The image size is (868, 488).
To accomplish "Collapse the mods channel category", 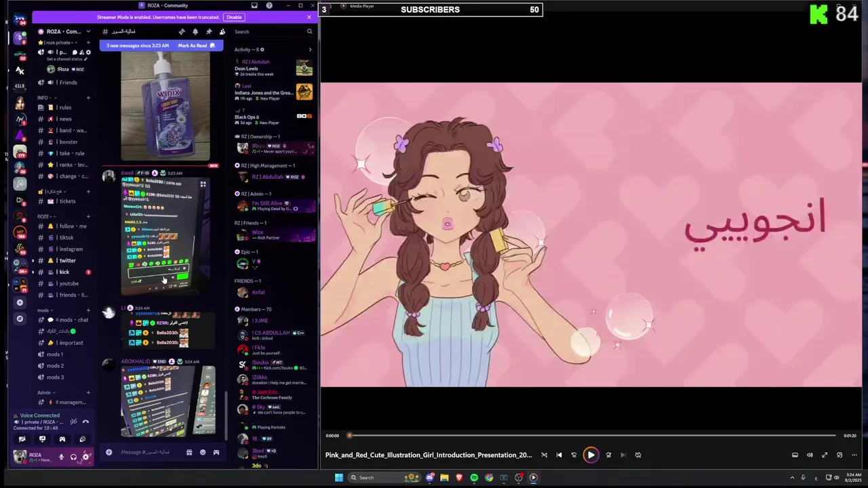I will point(45,310).
